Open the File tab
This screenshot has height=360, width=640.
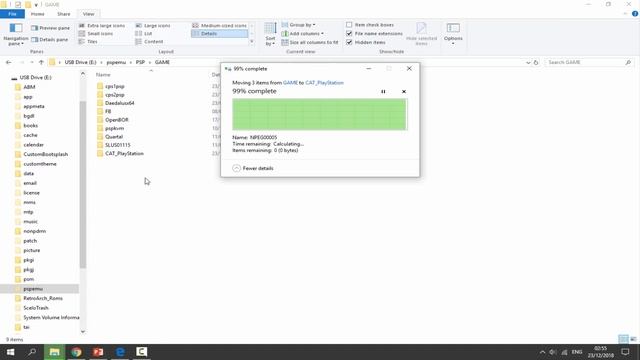point(12,14)
